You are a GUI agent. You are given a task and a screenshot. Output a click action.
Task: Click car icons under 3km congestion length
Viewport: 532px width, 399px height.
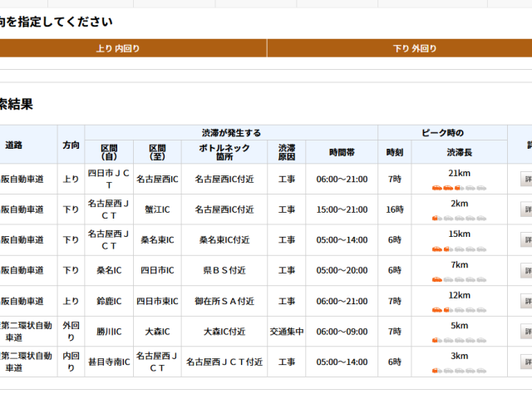point(459,370)
